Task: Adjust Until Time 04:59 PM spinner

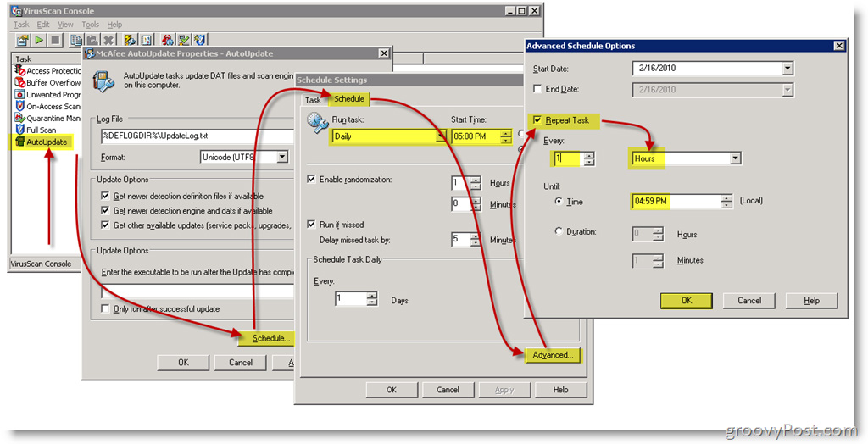Action: [x=726, y=202]
